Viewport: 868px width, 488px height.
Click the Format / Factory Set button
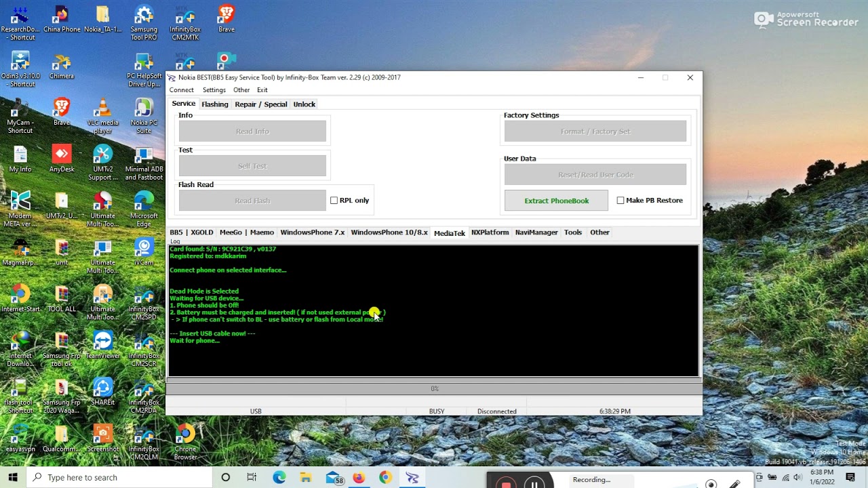[x=595, y=131]
